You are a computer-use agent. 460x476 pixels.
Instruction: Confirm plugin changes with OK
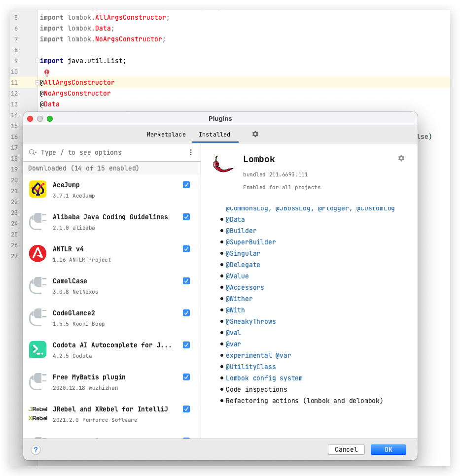pos(388,449)
